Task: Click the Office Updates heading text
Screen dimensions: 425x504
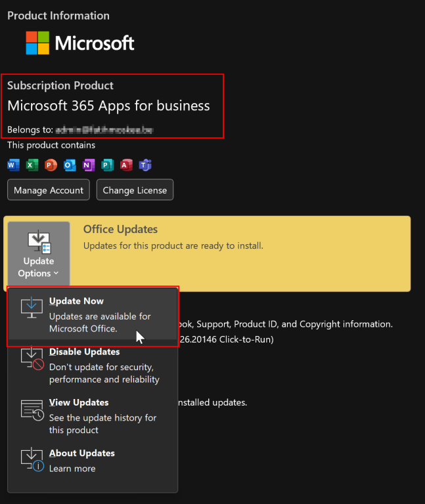Action: 120,229
